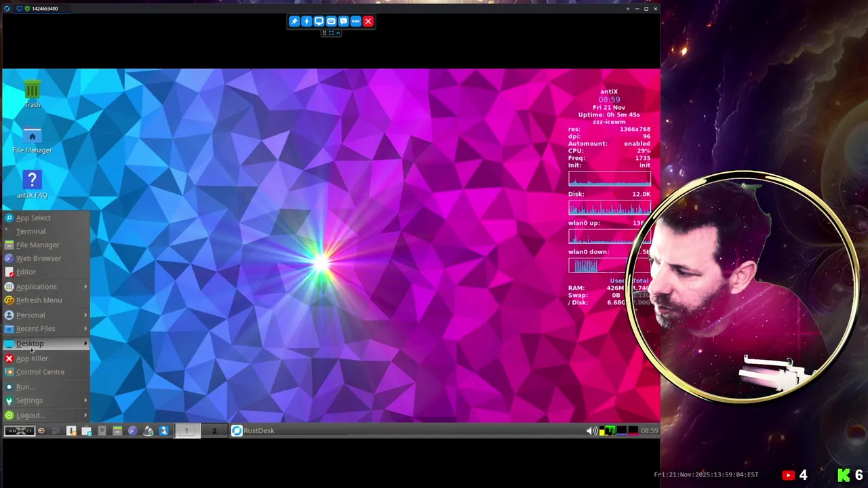Expand the Logout... submenu
The image size is (868, 488).
click(45, 415)
